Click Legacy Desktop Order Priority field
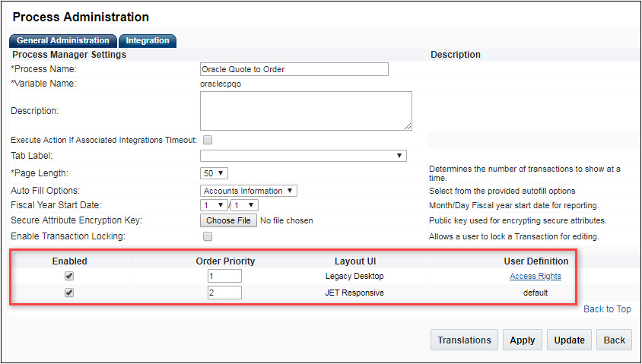 [x=224, y=277]
